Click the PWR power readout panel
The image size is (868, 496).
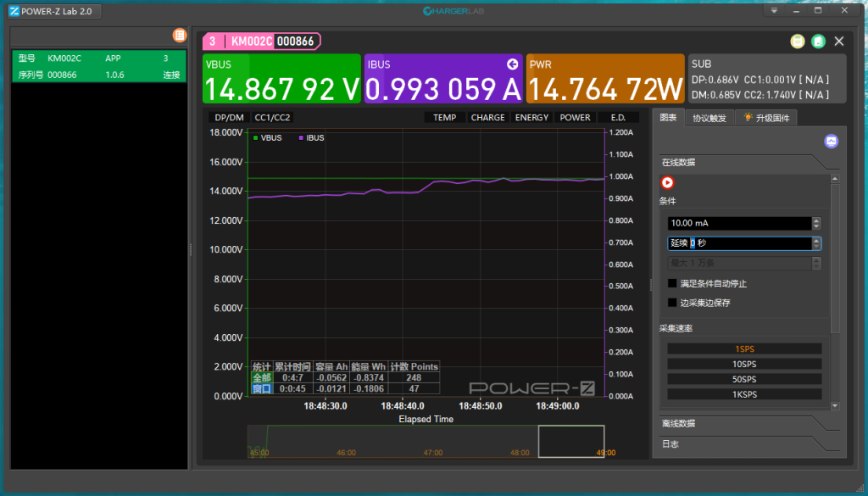tap(605, 79)
